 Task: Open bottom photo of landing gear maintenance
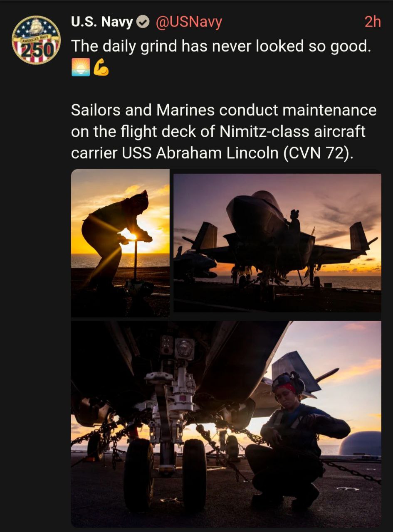pos(226,424)
